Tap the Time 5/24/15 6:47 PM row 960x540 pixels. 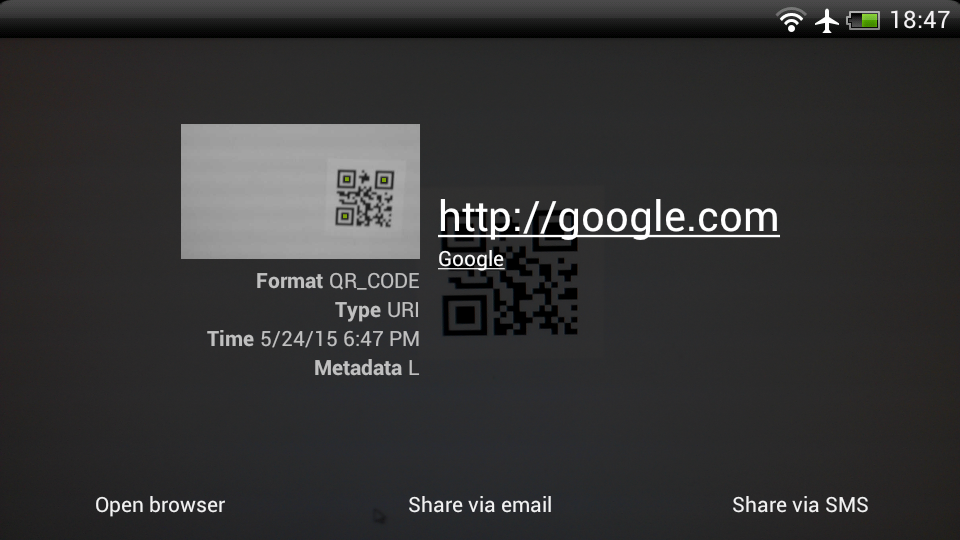click(313, 339)
